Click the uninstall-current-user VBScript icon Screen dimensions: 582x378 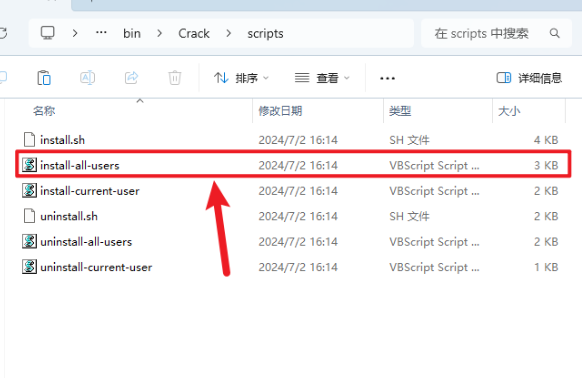(x=29, y=267)
